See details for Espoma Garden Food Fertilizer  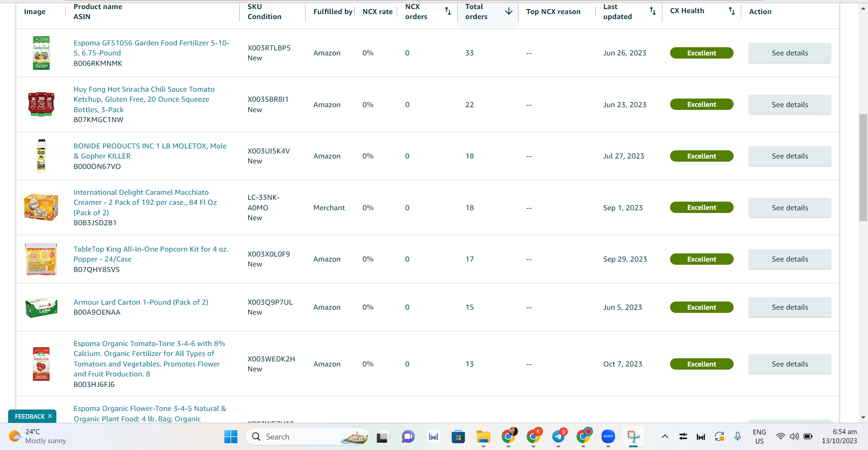(x=790, y=53)
